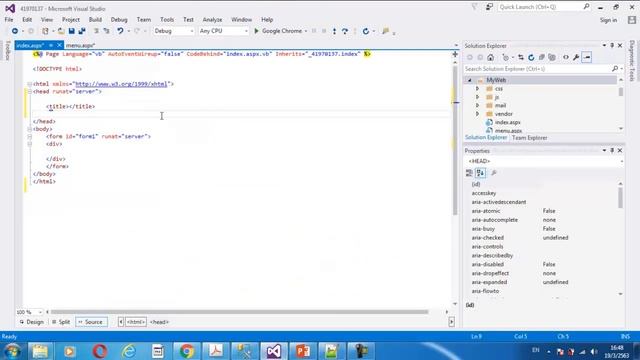640x360 pixels.
Task: Open the Debug configuration dropdown
Action: pos(173,31)
